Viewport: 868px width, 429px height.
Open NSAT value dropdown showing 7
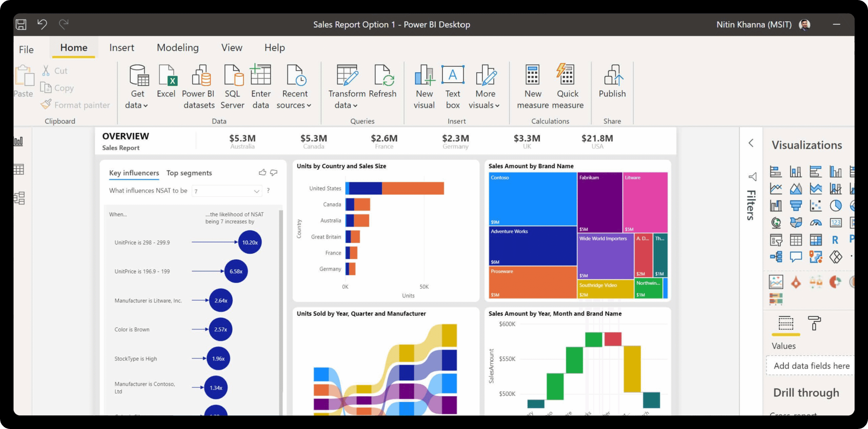click(x=227, y=191)
